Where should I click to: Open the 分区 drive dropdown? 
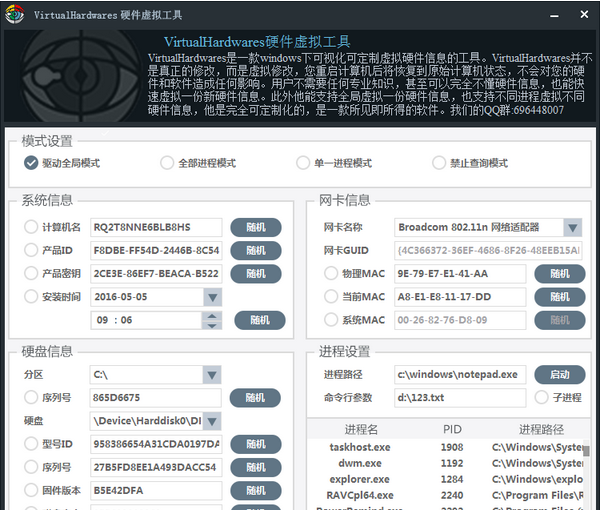(212, 374)
